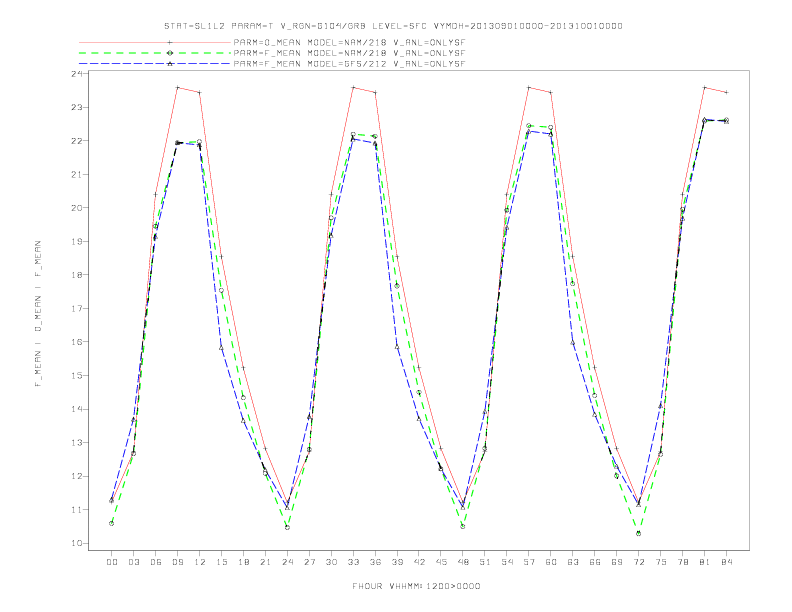Click the red legend line sample
The width and height of the screenshot is (792, 612).
[x=155, y=43]
